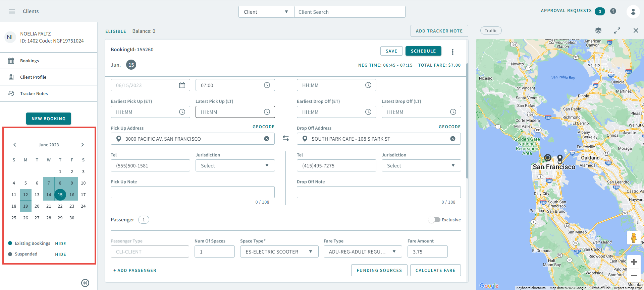Viewport: 644px width, 290px height.
Task: Open the booking three-dot options menu
Action: [x=452, y=52]
